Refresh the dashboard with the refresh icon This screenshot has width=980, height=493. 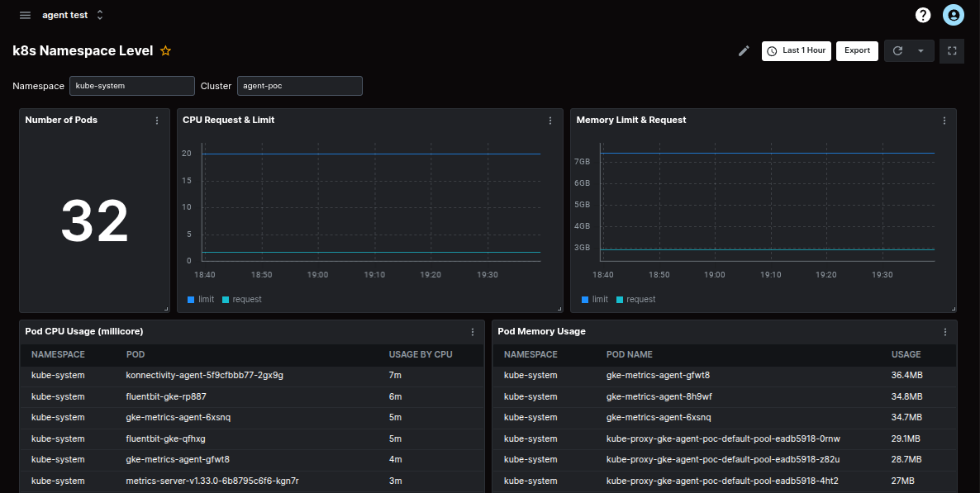(897, 50)
